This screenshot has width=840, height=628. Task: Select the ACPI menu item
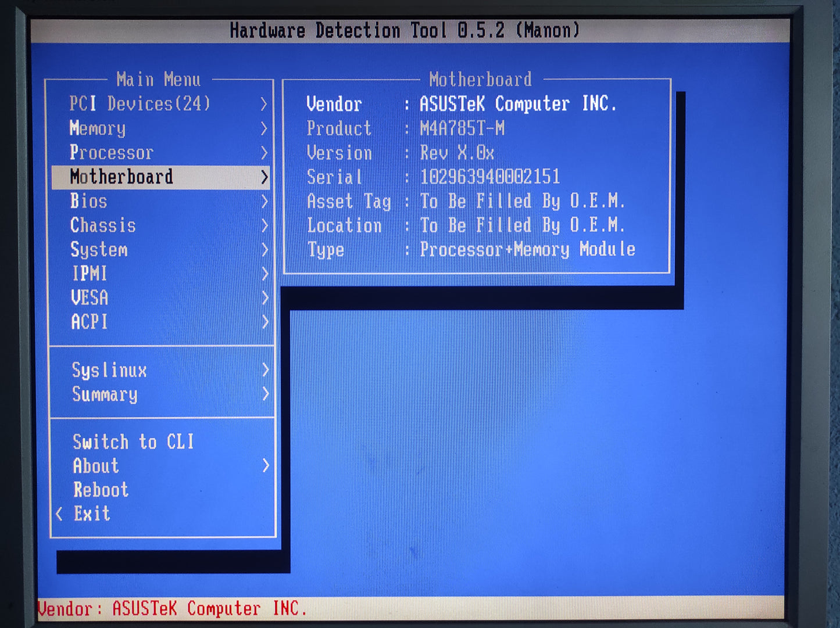click(90, 322)
